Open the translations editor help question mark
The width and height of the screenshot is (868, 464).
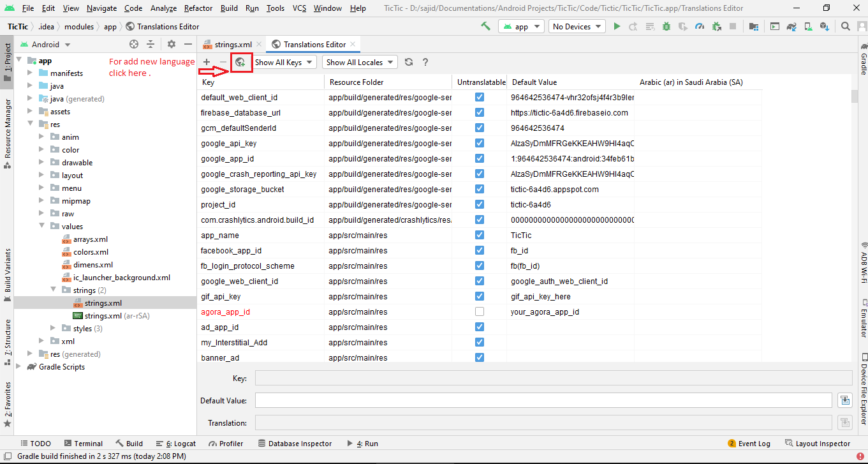click(425, 62)
